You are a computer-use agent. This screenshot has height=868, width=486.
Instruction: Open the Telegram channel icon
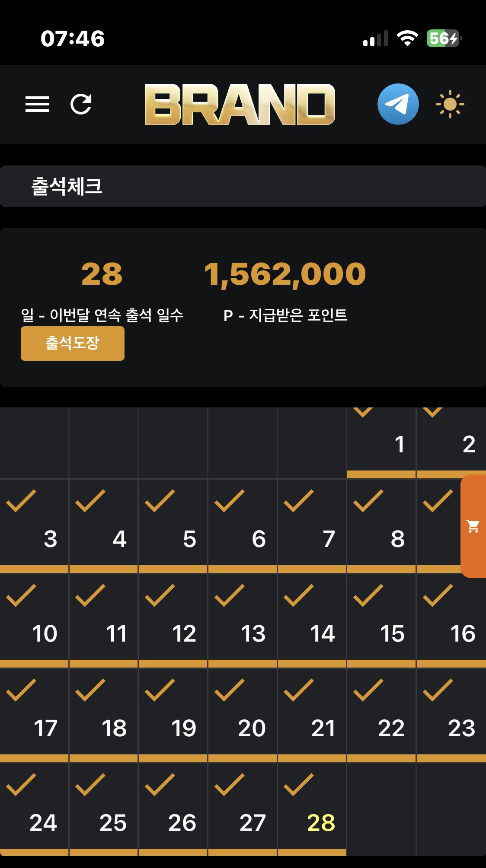398,104
